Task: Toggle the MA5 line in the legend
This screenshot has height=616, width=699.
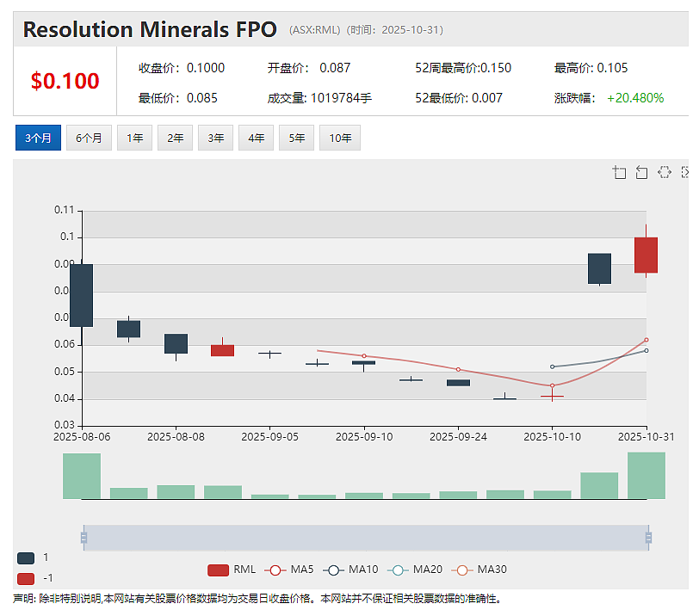Action: (x=289, y=570)
